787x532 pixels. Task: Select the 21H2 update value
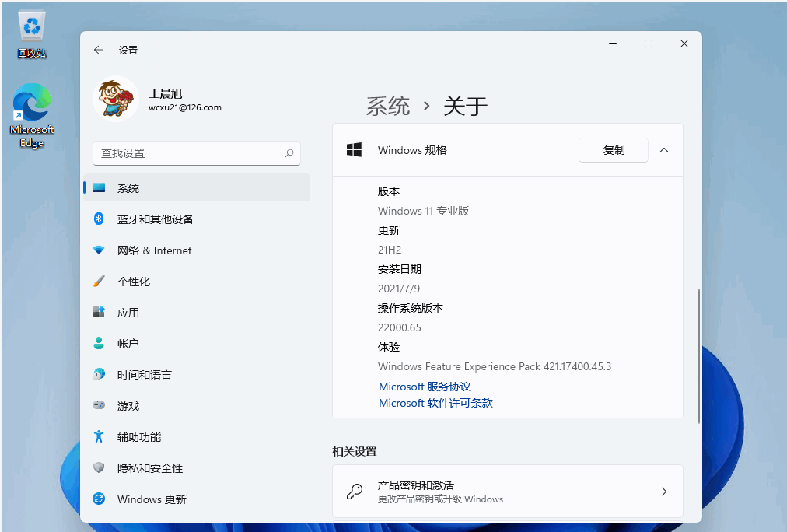[x=390, y=250]
